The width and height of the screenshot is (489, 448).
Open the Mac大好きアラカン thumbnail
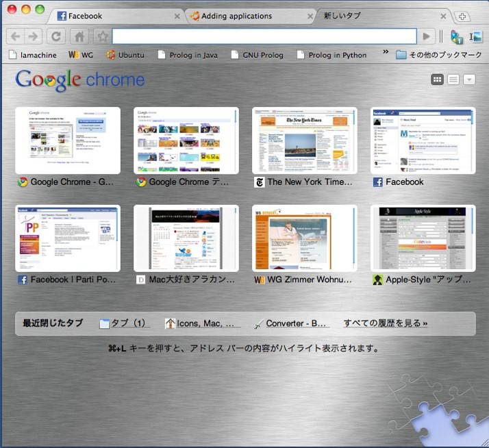pyautogui.click(x=186, y=238)
